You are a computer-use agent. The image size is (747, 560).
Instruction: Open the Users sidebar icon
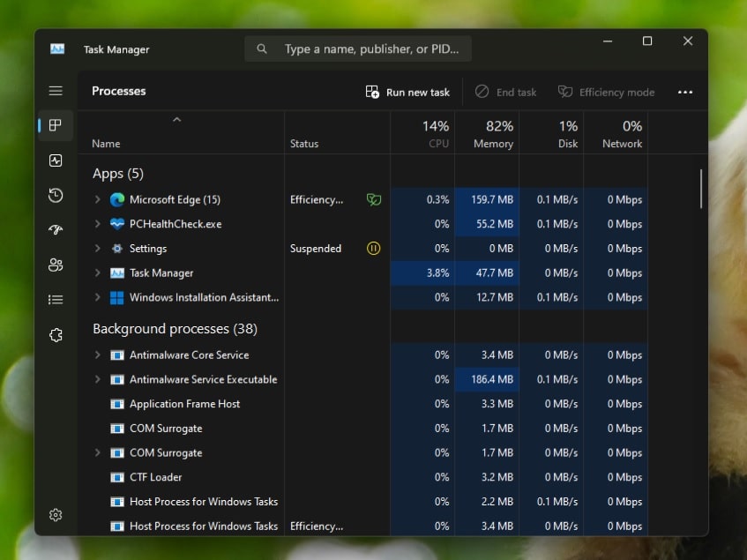(56, 265)
